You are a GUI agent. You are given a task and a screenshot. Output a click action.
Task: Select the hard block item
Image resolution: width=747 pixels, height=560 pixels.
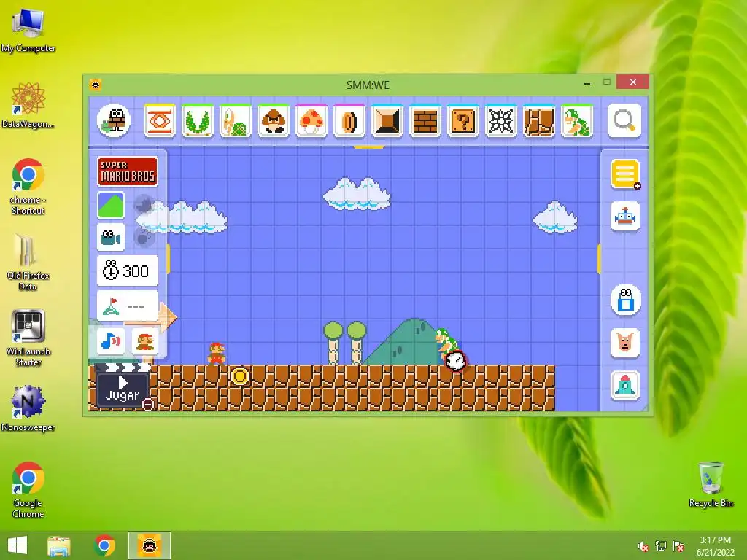coord(387,120)
